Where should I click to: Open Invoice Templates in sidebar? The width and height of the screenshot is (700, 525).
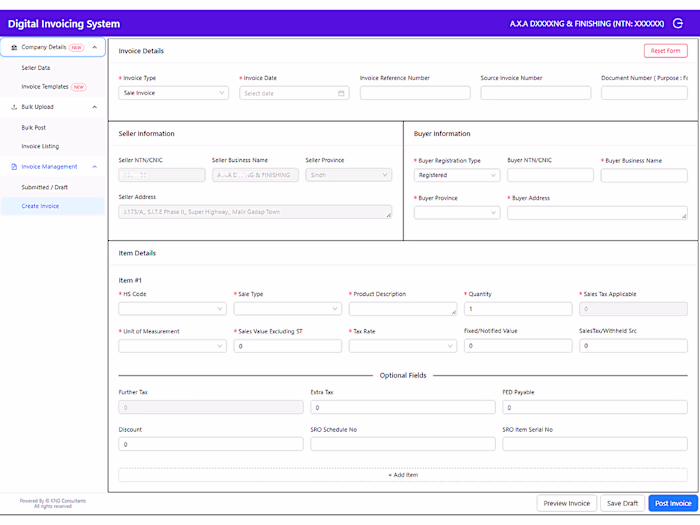pyautogui.click(x=45, y=87)
